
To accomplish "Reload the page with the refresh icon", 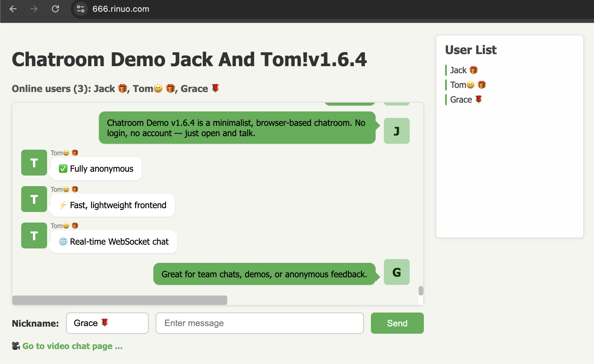I will [55, 9].
